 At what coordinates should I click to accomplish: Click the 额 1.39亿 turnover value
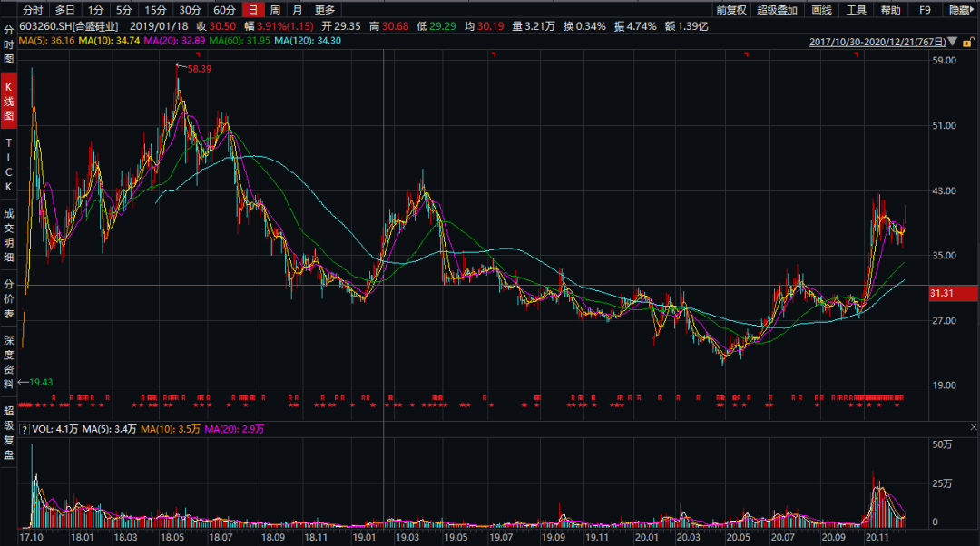(x=686, y=26)
